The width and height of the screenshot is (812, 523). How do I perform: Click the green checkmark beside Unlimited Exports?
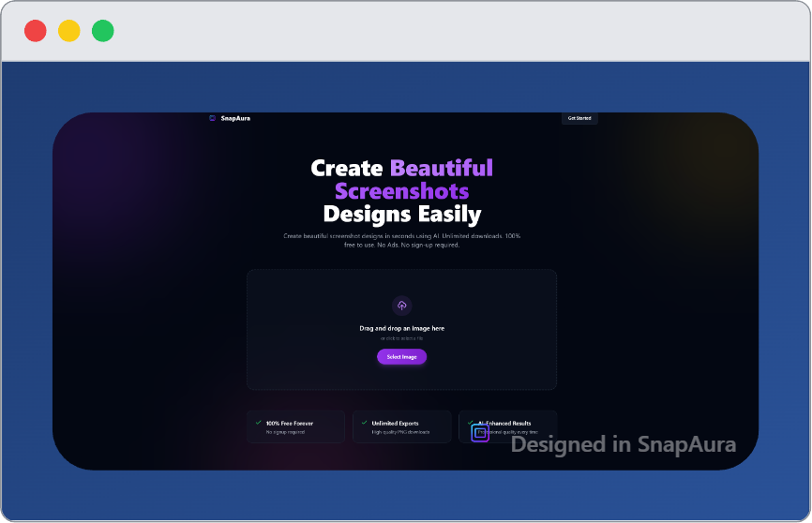(x=364, y=423)
